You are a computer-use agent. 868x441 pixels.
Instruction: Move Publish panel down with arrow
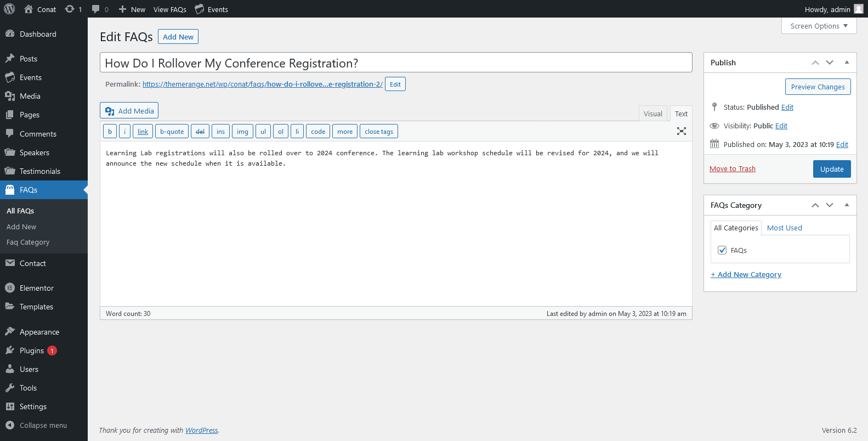click(x=830, y=63)
